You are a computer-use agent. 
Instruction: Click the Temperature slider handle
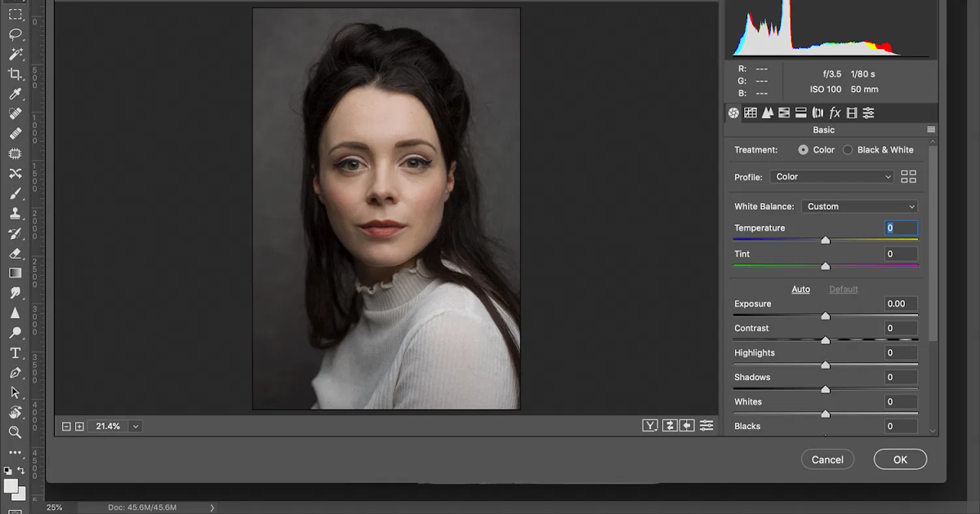[x=825, y=241]
